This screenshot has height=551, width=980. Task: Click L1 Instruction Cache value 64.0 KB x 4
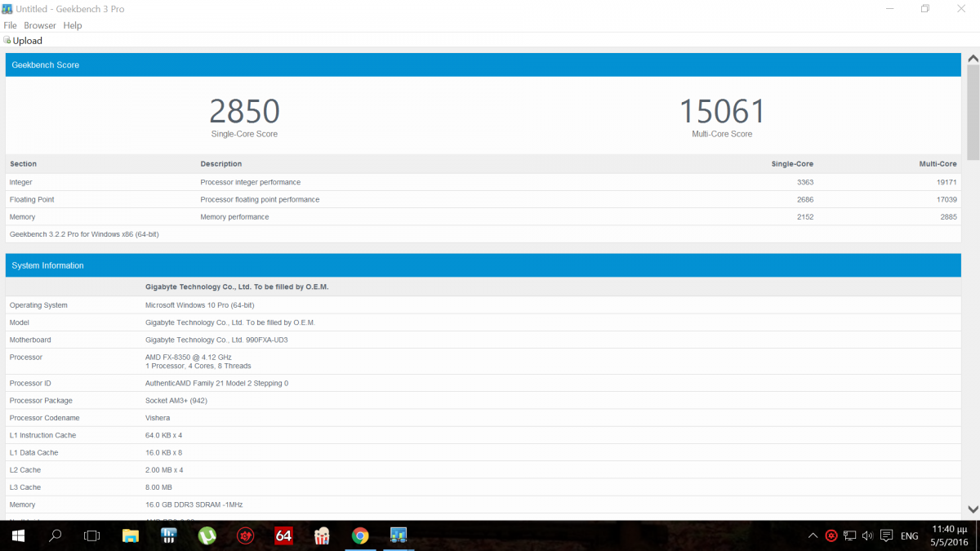(x=164, y=435)
